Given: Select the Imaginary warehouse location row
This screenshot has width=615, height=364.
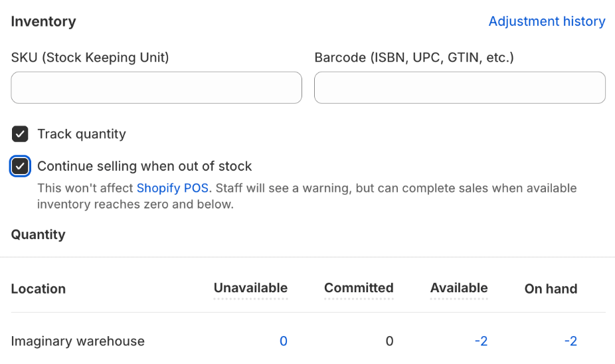Looking at the screenshot, I should coord(78,341).
